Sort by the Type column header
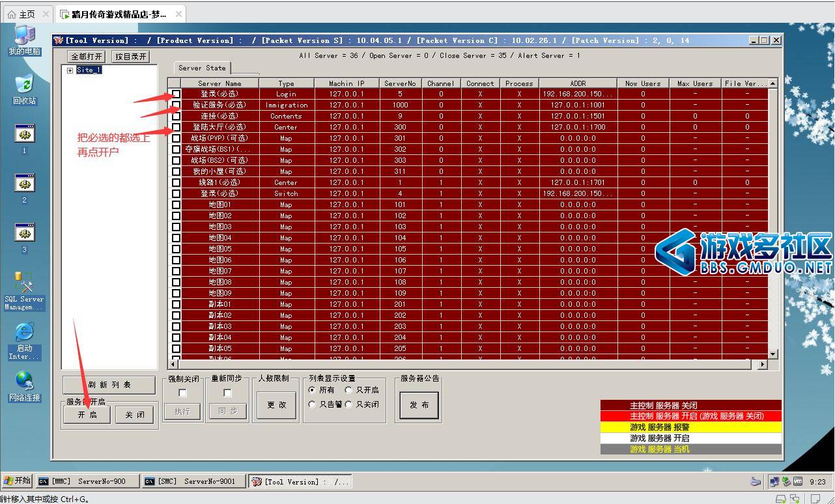The width and height of the screenshot is (835, 504). pos(286,83)
